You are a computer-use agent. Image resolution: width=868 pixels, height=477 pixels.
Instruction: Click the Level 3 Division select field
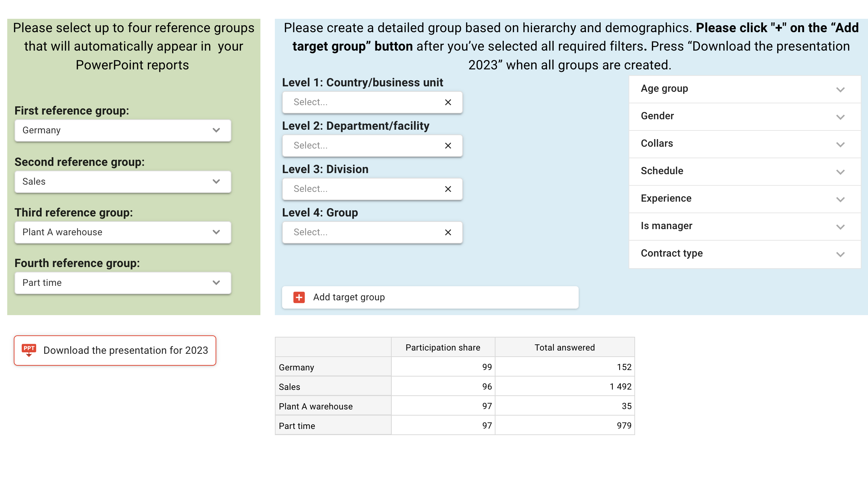coord(373,189)
